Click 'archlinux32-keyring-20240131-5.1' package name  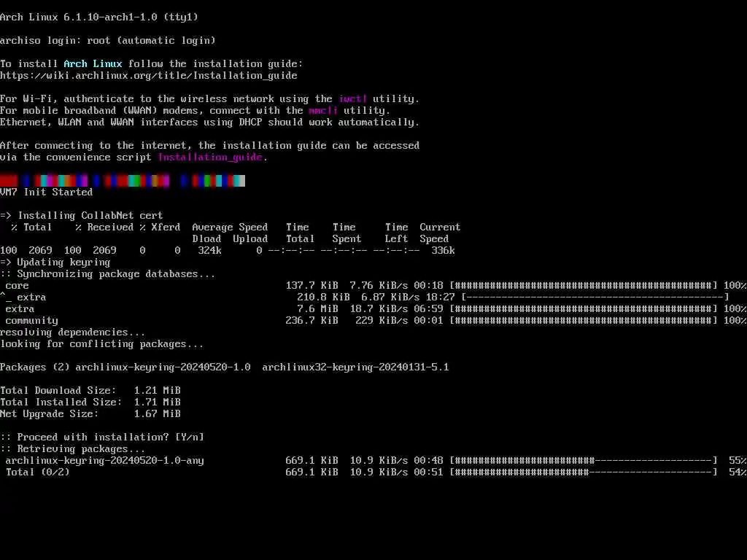[x=355, y=367]
